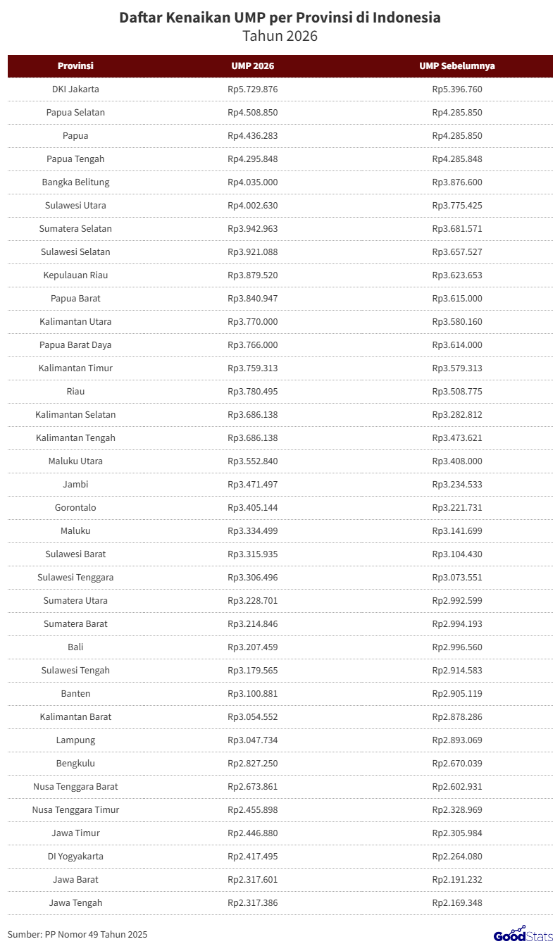Select Lampung's previous UMP amount
Screen dimensions: 560x951
point(456,740)
